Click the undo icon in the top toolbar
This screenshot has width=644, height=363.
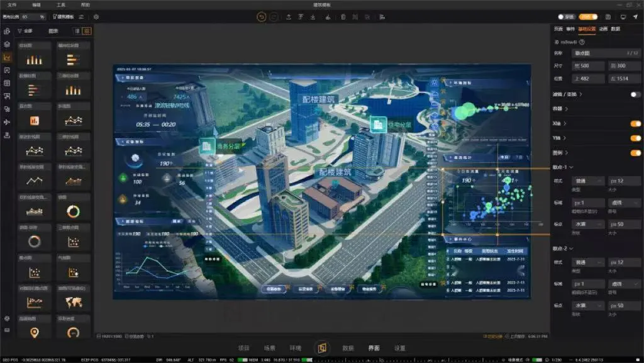pos(261,17)
